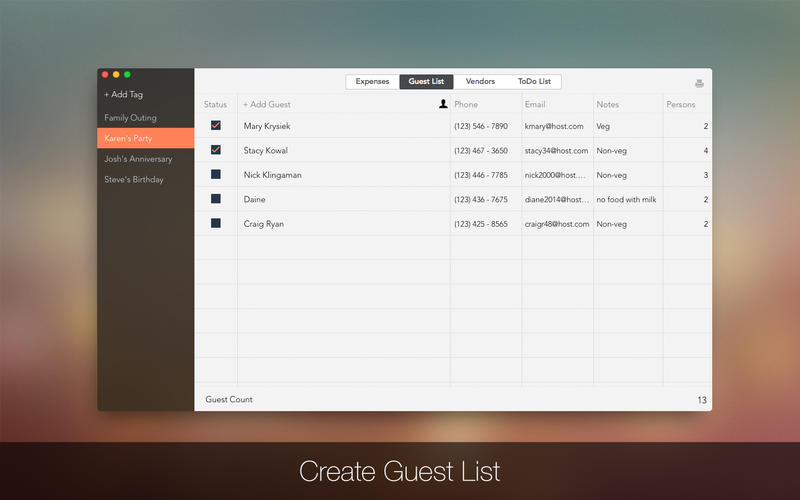Click + Add Guest field
The image size is (800, 500).
pos(267,104)
